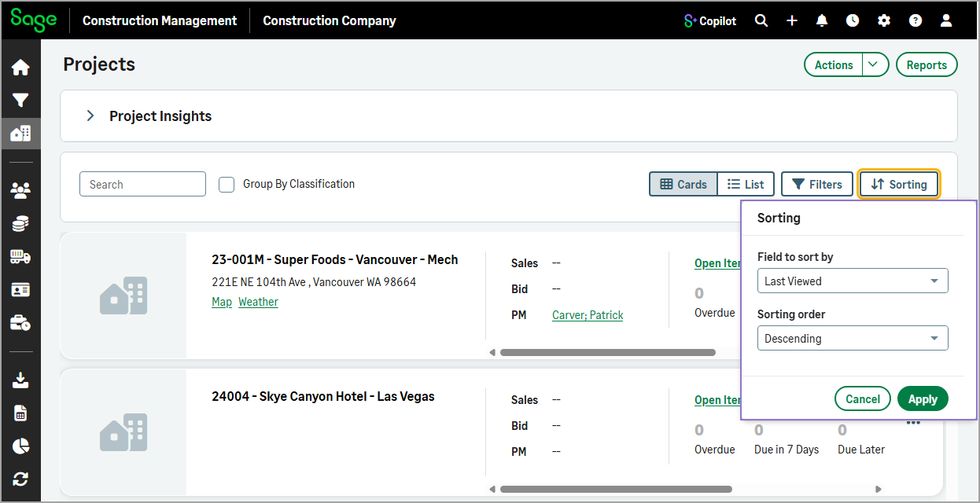980x503 pixels.
Task: Cancel the Sorting popup
Action: coord(863,399)
